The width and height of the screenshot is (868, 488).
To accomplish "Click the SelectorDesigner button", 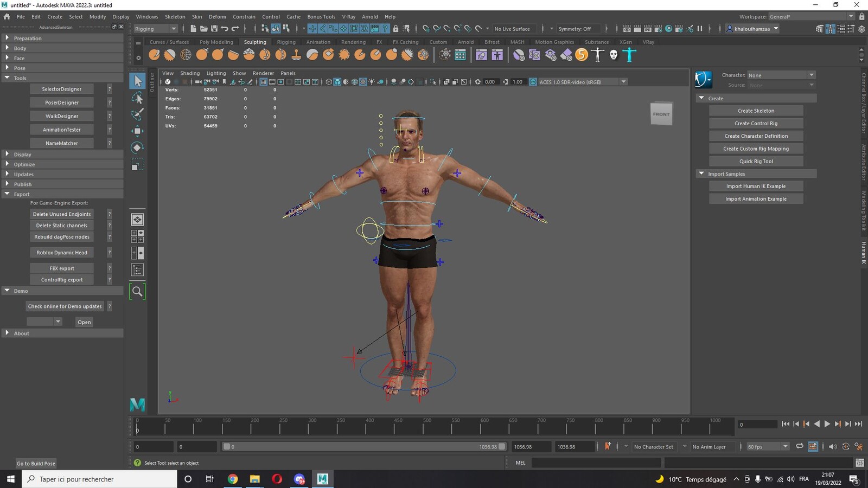I will pos(62,89).
